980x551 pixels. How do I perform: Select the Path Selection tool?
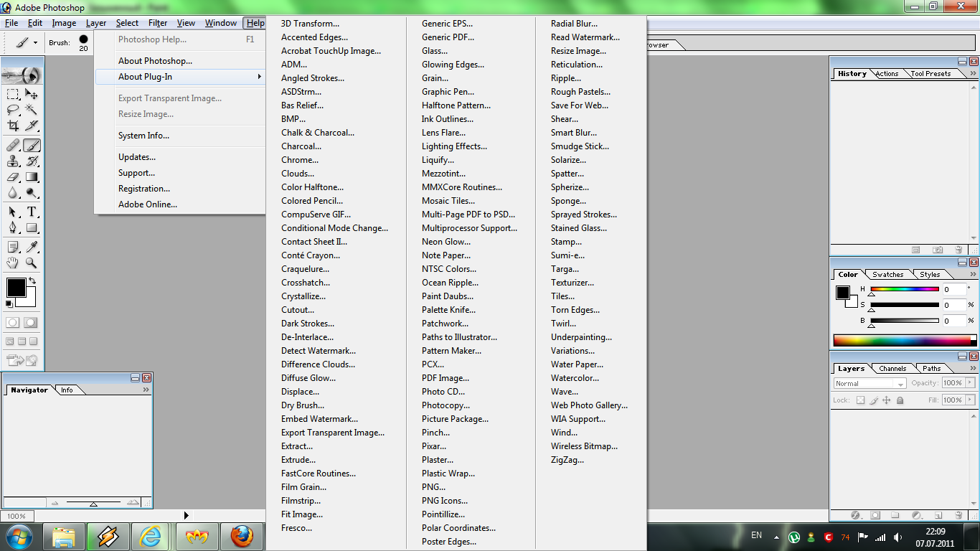pyautogui.click(x=13, y=212)
